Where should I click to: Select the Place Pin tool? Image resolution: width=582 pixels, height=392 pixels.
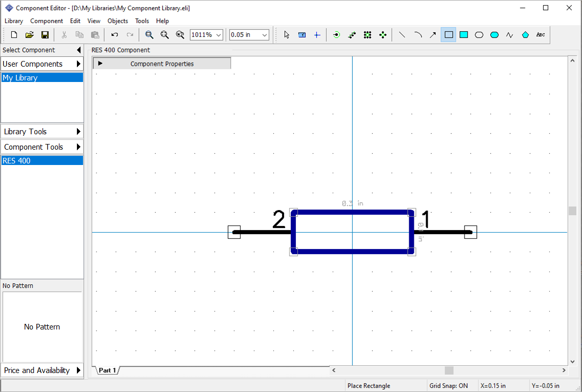click(336, 35)
